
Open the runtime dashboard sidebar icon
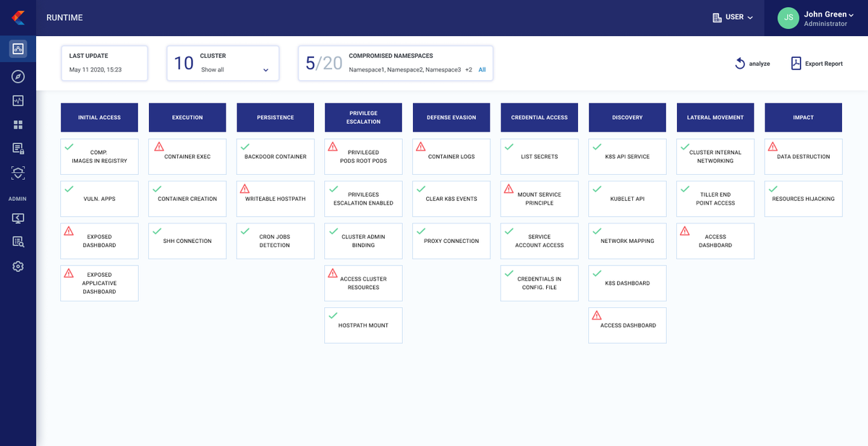point(18,49)
